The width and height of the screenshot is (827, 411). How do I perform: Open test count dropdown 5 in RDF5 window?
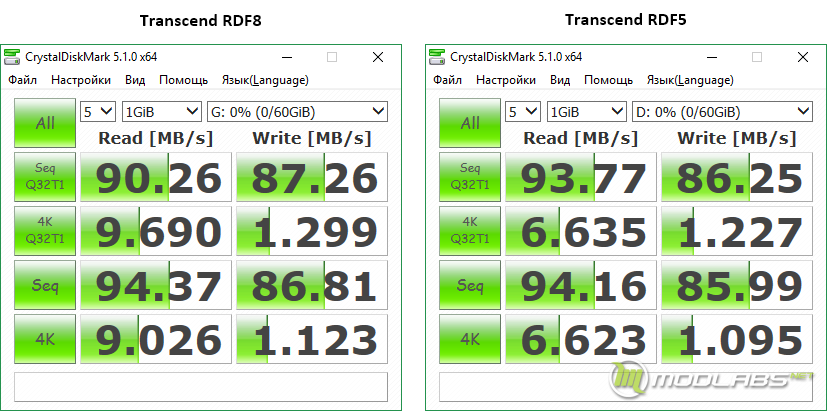pos(523,111)
